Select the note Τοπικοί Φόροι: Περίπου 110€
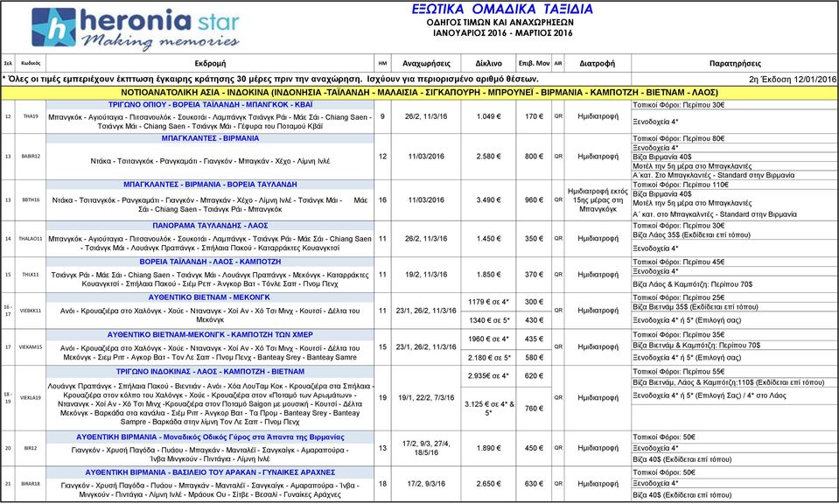 [x=681, y=185]
